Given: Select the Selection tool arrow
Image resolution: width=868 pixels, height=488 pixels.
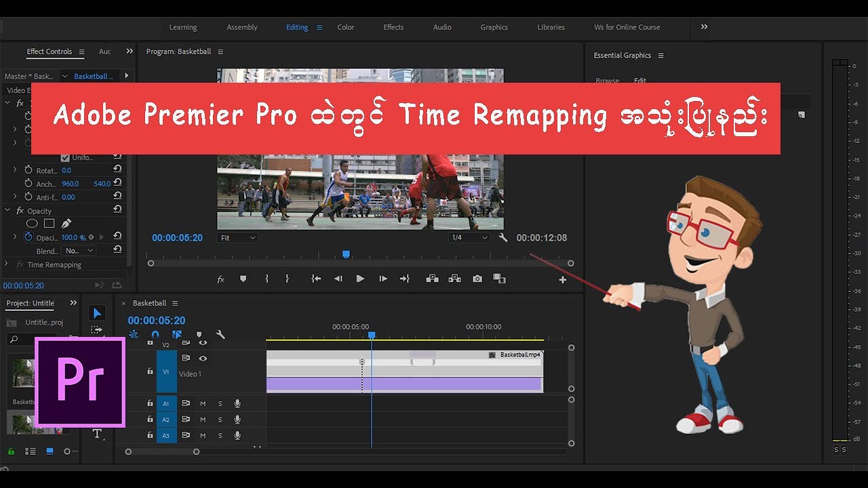Looking at the screenshot, I should (x=97, y=313).
